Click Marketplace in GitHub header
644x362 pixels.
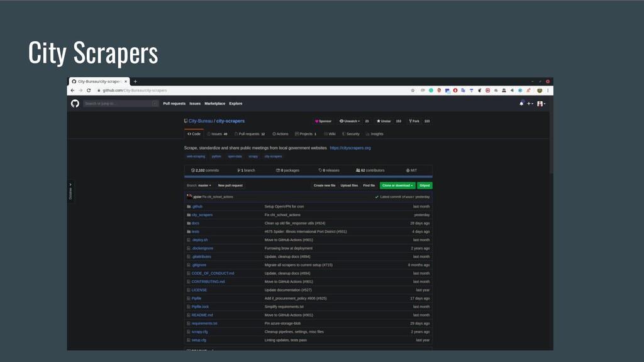point(215,104)
